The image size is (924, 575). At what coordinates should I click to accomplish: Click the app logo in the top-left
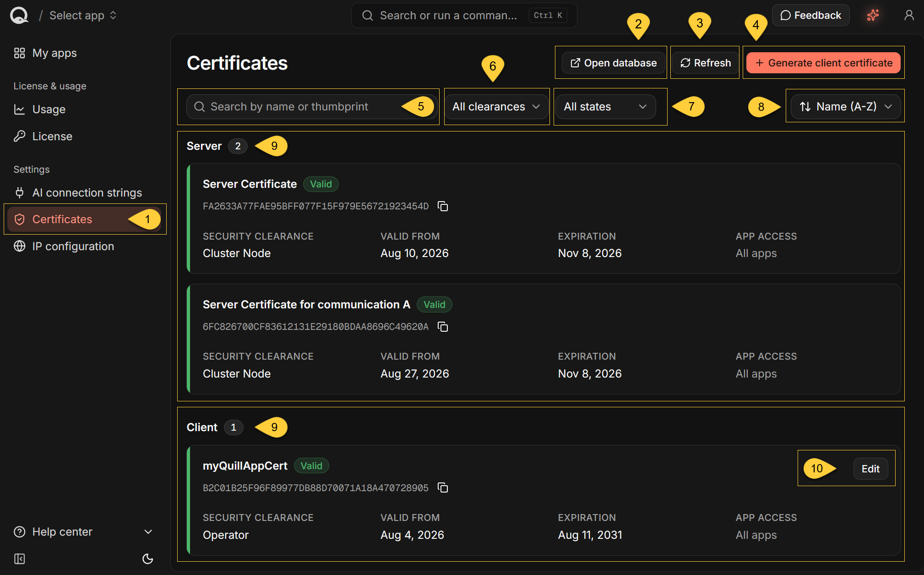pyautogui.click(x=19, y=15)
